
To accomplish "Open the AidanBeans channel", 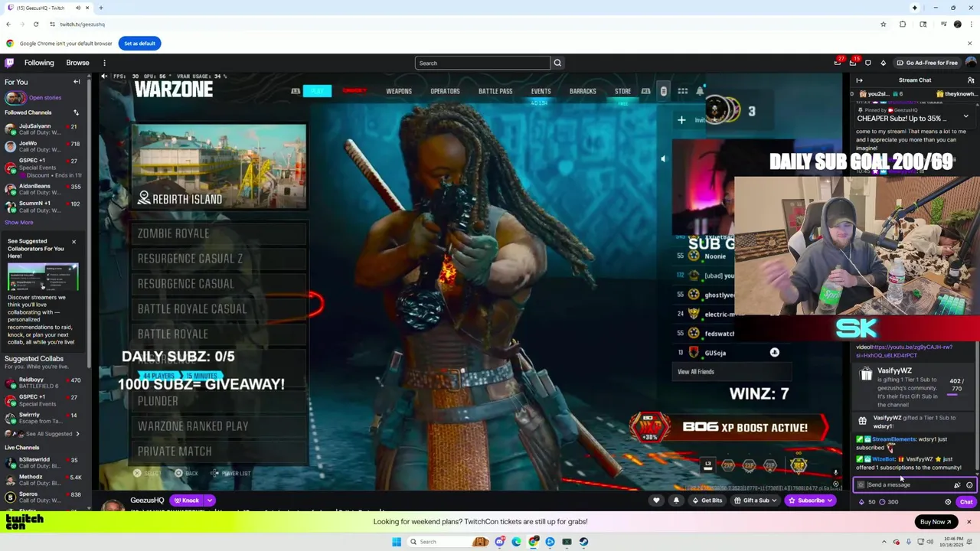I will (43, 189).
